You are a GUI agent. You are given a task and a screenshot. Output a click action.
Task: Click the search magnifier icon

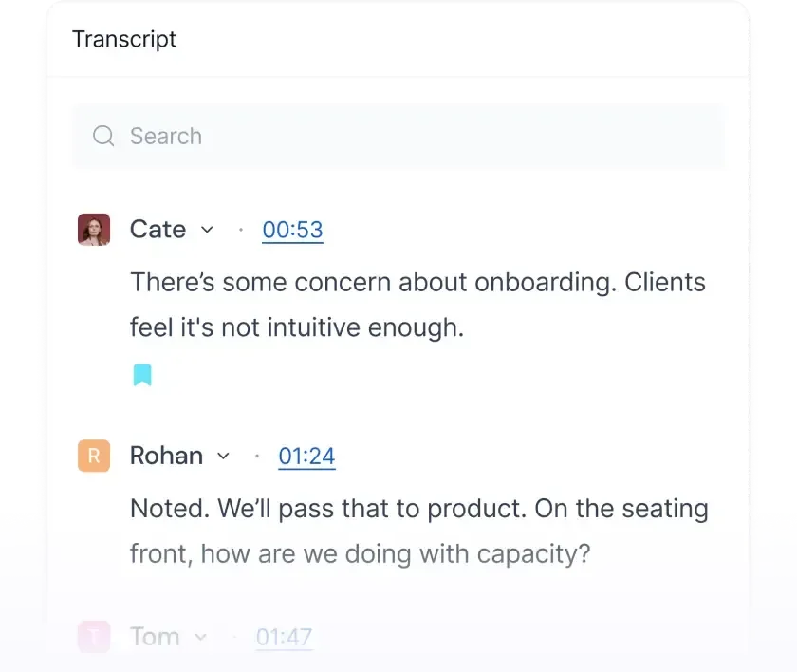point(103,136)
